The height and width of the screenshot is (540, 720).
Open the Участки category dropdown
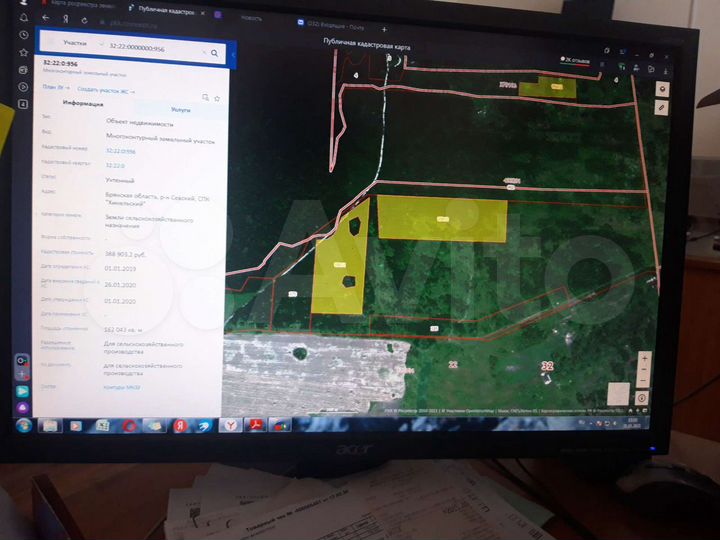click(x=78, y=43)
